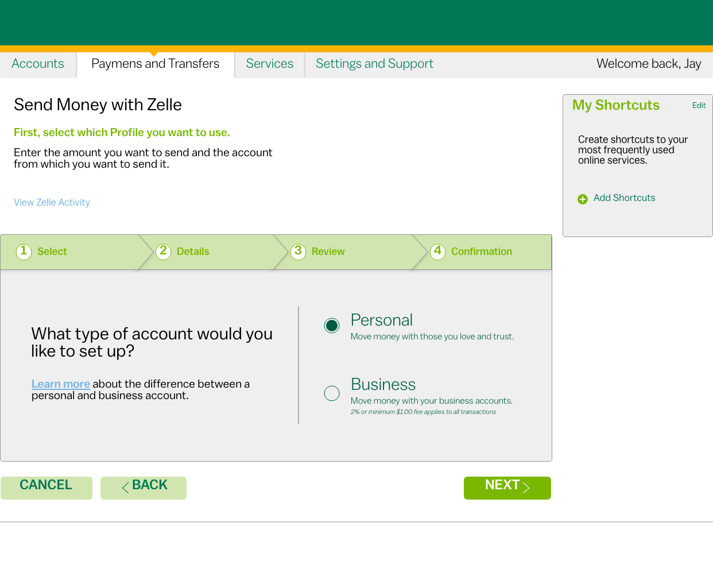Click the Personal account heading
Image resolution: width=713 pixels, height=588 pixels.
[382, 320]
